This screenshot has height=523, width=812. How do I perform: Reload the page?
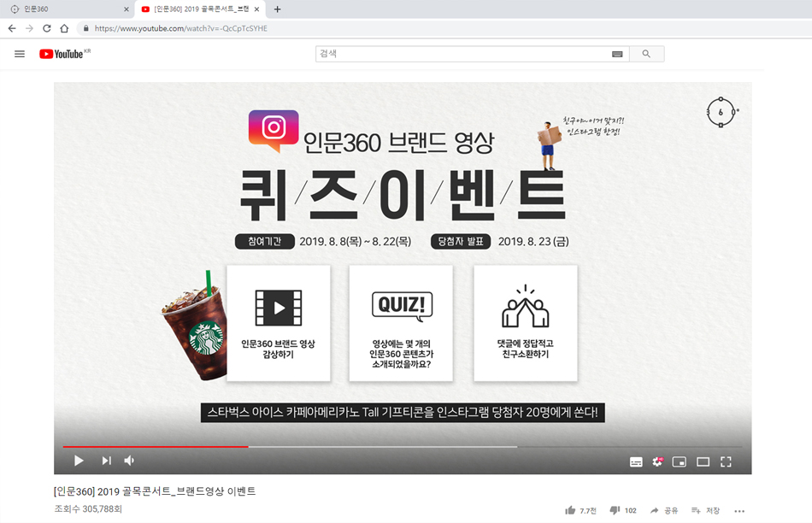pyautogui.click(x=47, y=28)
